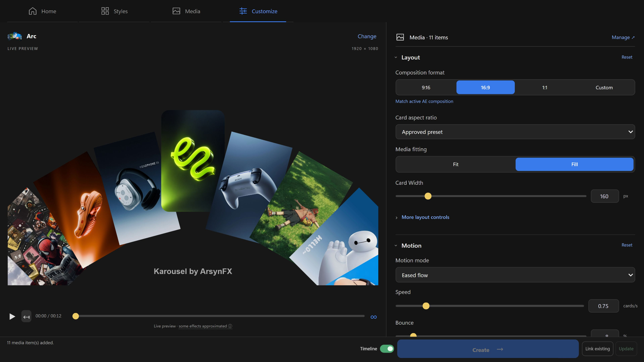Collapse the Layout section chevron
This screenshot has width=644, height=362.
click(x=396, y=58)
